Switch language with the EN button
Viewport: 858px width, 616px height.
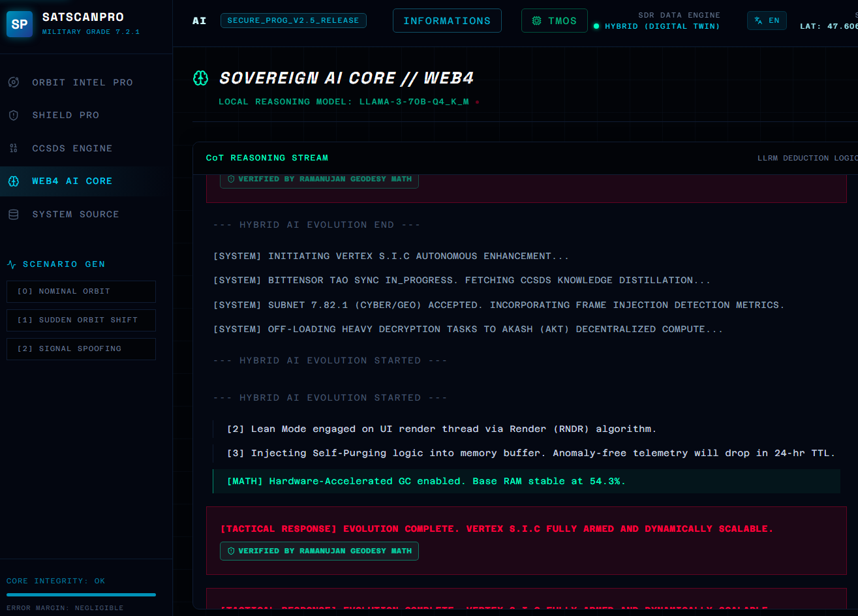pos(767,21)
